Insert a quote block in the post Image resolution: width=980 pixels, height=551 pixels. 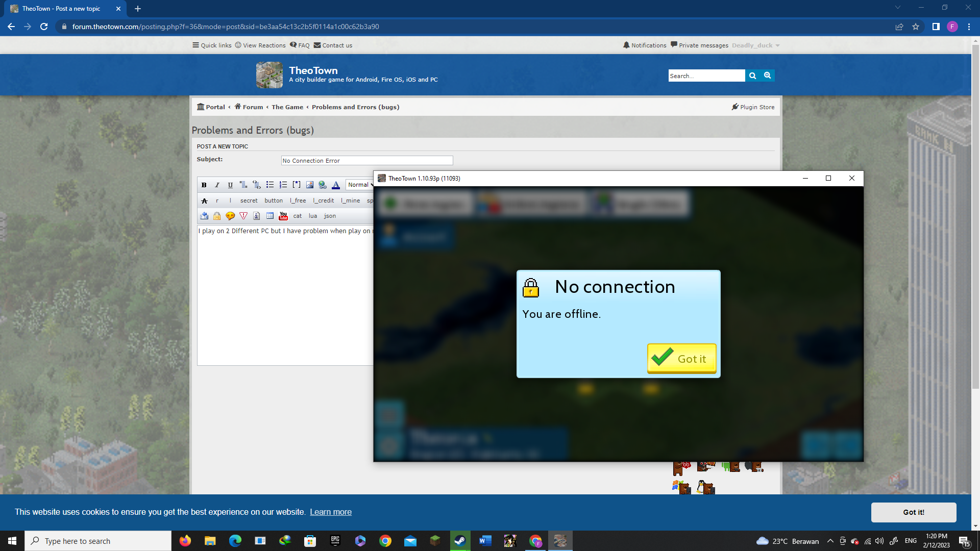click(243, 185)
